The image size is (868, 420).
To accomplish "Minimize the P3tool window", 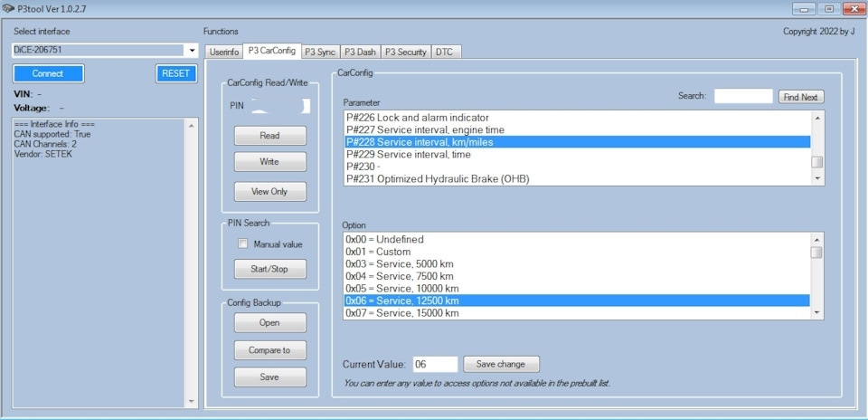I will pyautogui.click(x=803, y=9).
